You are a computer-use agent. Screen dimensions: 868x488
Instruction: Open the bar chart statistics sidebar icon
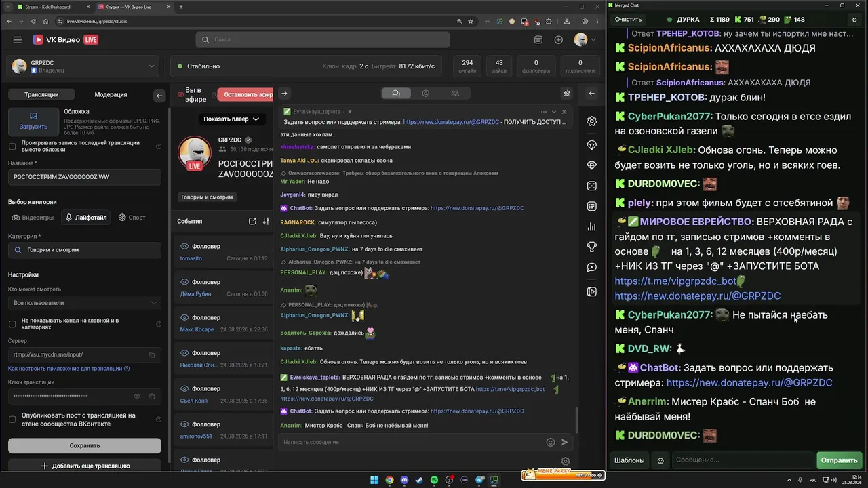tap(592, 226)
